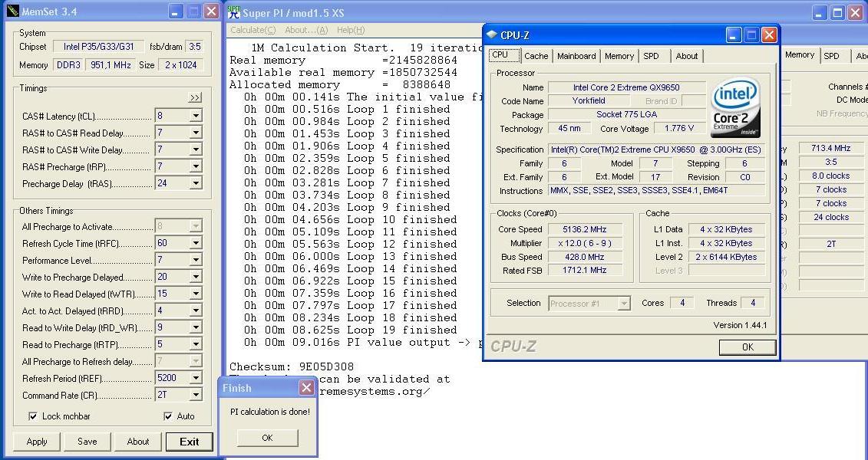The width and height of the screenshot is (868, 460).
Task: Click the CPU-Z title bar icon
Action: 492,34
